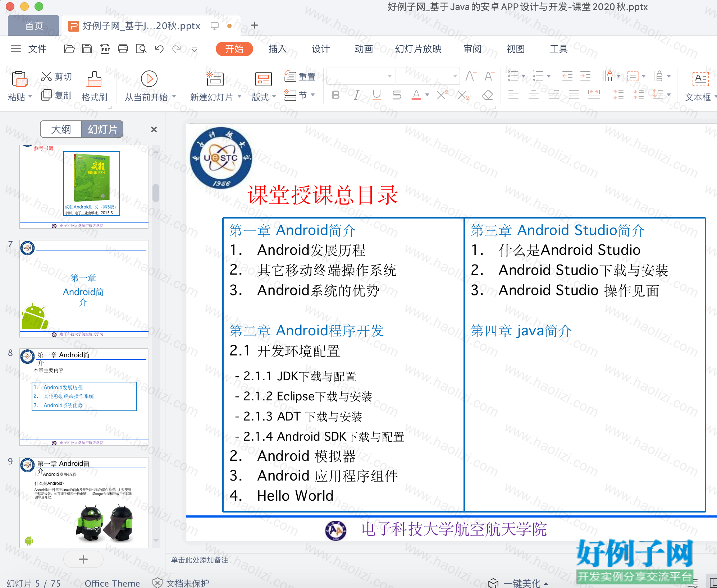Expand the 新建幻灯片 dropdown arrow
This screenshot has height=588, width=717.
tap(239, 97)
